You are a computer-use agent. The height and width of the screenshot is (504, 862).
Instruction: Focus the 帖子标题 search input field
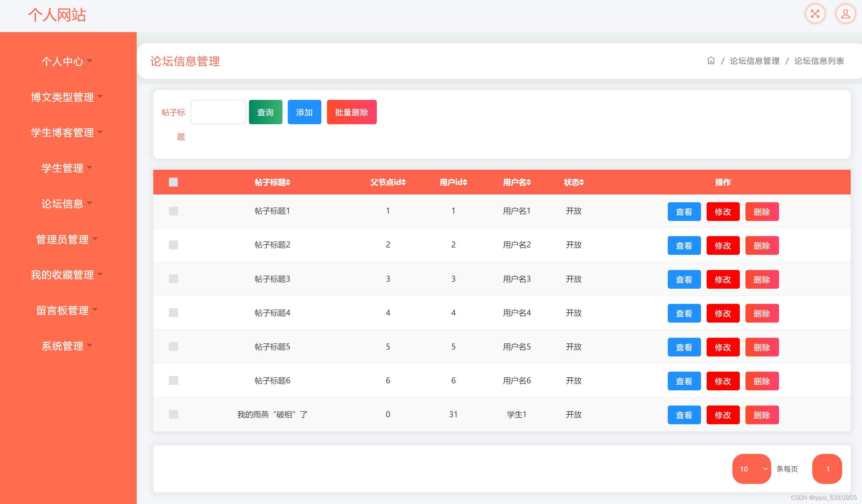coord(218,112)
